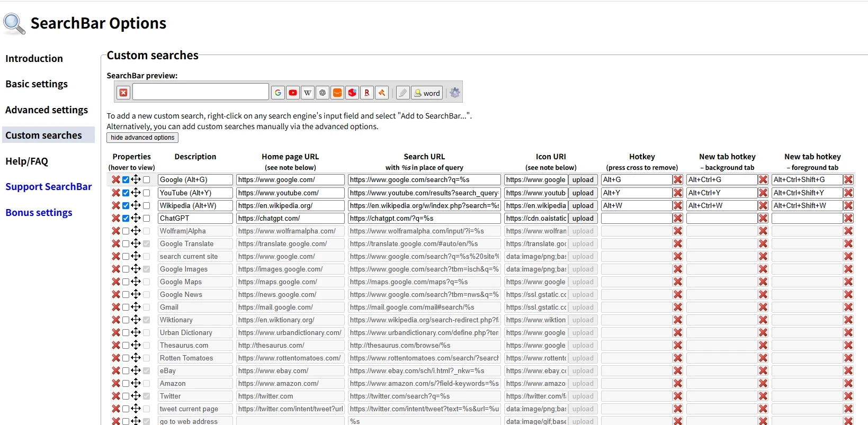Viewport: 868px width, 425px height.
Task: Go to Advanced settings
Action: point(47,110)
